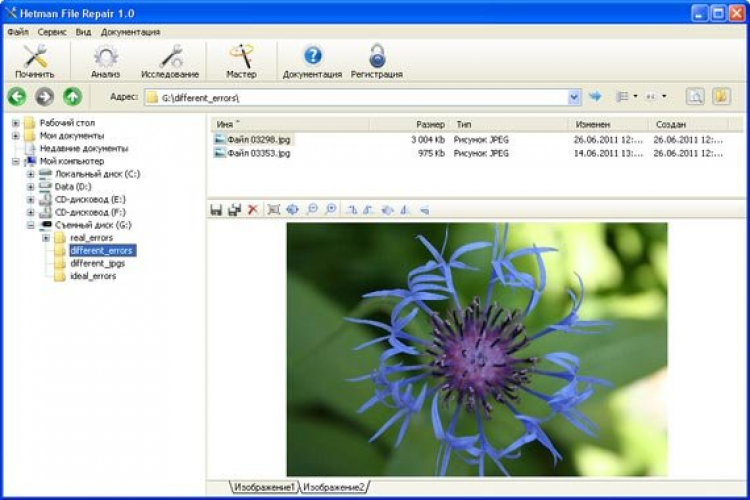Sort files by Тип column header
Image resolution: width=750 pixels, height=500 pixels.
pyautogui.click(x=508, y=124)
